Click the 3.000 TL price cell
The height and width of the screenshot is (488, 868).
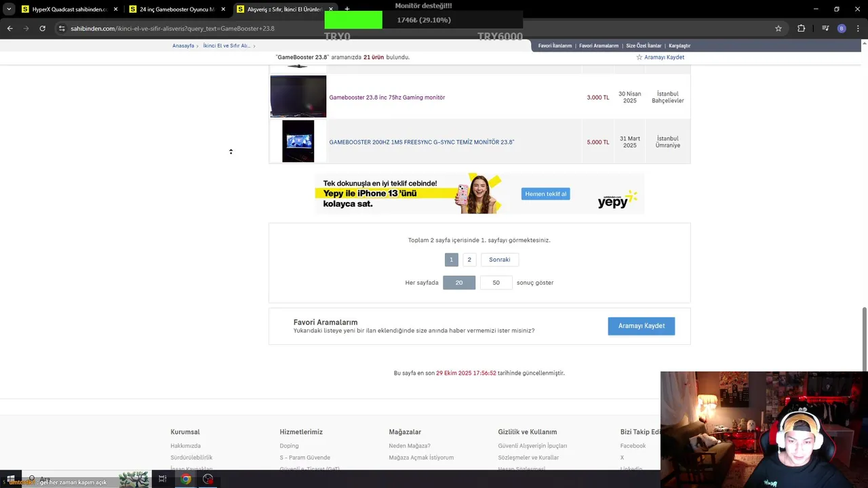point(597,98)
